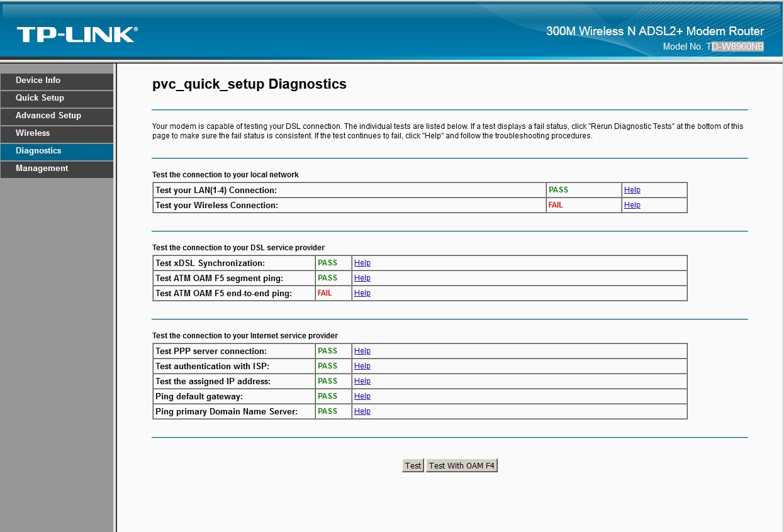Open Help for Wireless Connection test
The height and width of the screenshot is (532, 784).
click(632, 205)
